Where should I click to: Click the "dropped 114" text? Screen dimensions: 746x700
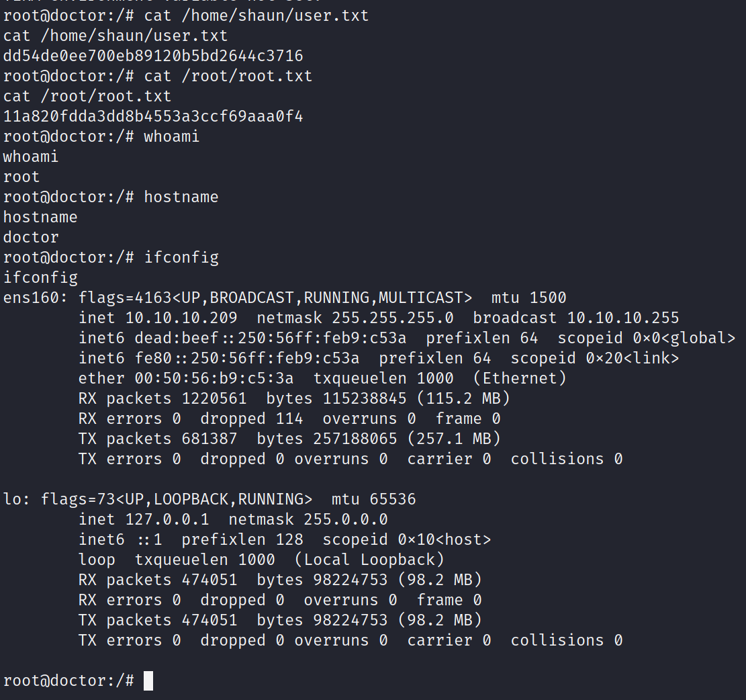pos(252,419)
